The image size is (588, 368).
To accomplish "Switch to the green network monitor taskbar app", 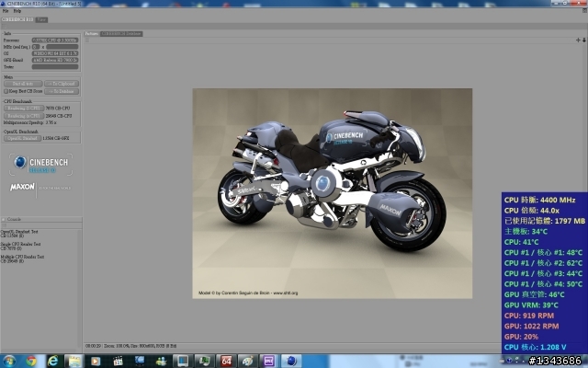I will click(x=204, y=362).
